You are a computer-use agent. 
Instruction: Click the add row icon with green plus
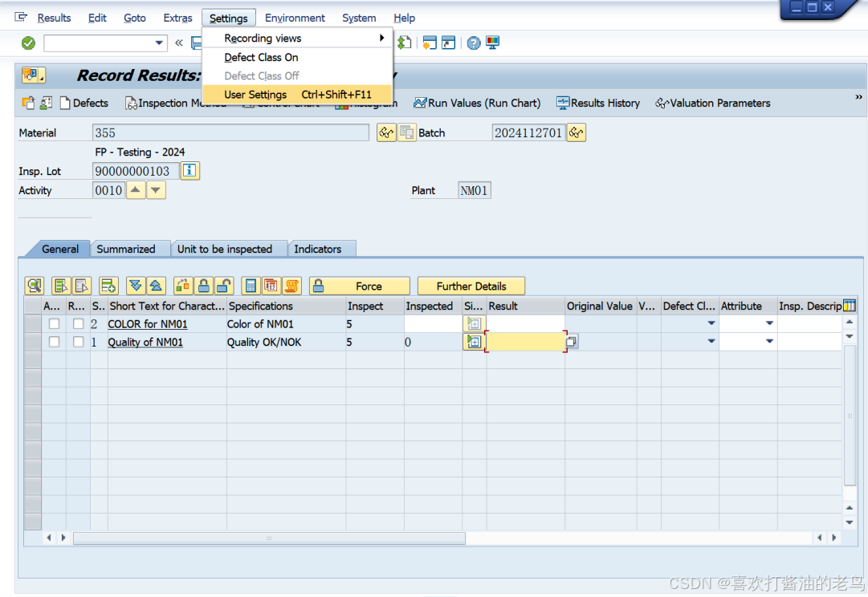coord(108,286)
